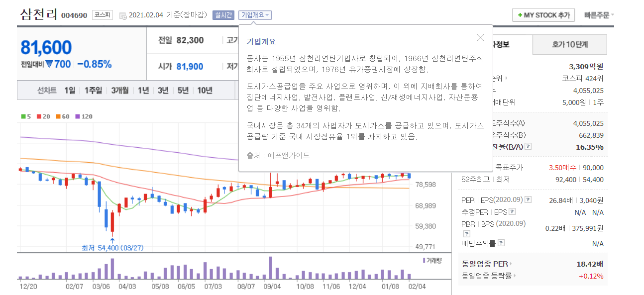Click the stock code 004690
Screen dimensions: 644x295
click(x=74, y=15)
